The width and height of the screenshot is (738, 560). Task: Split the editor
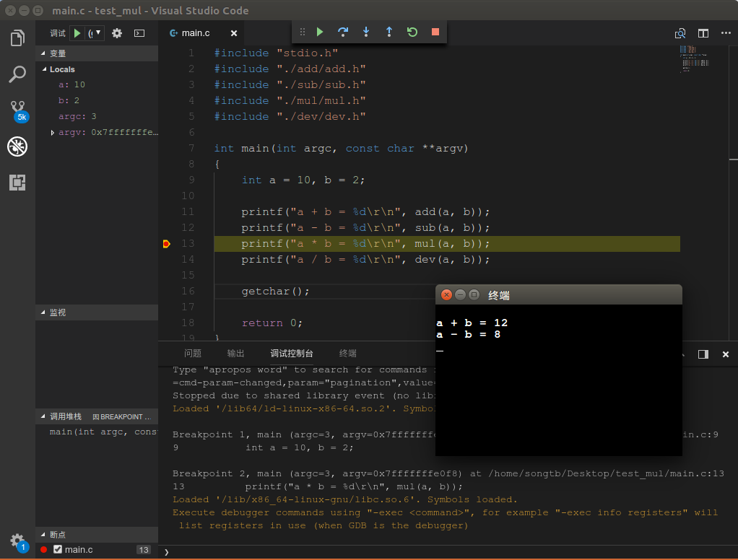(x=703, y=33)
